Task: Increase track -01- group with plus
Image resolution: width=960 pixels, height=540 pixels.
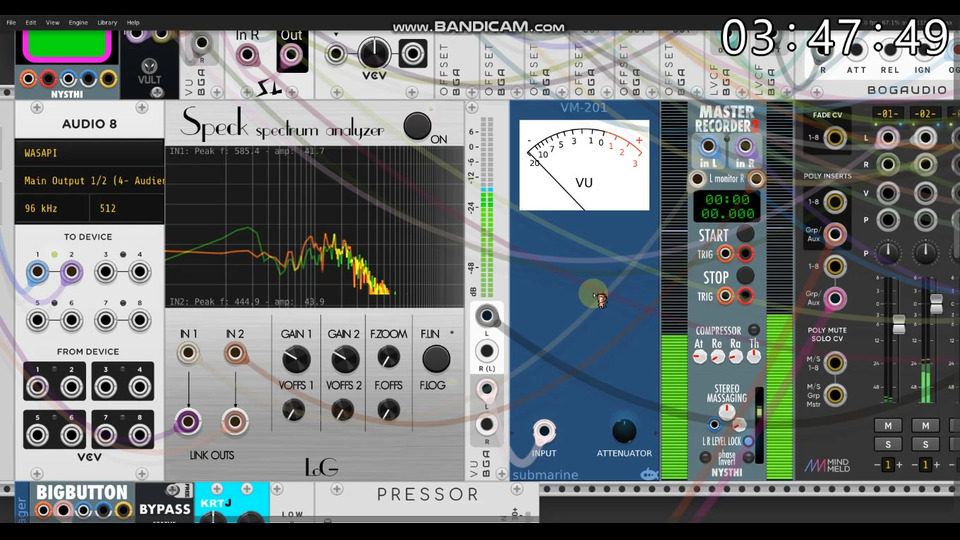Action: click(899, 465)
